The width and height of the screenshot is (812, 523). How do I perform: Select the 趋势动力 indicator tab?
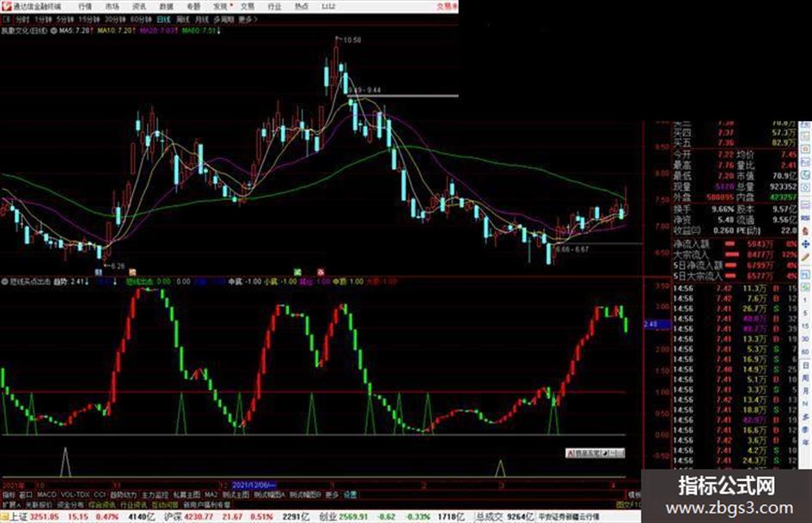point(124,495)
